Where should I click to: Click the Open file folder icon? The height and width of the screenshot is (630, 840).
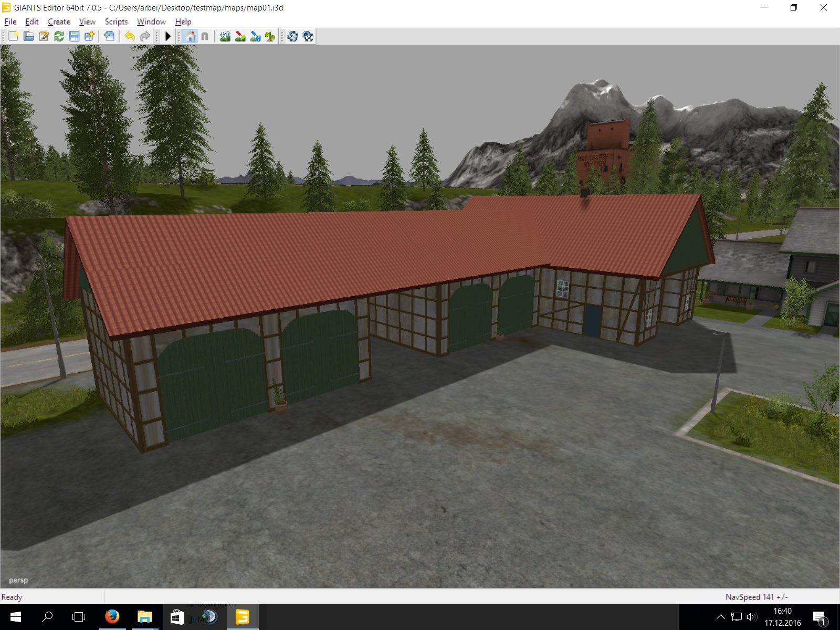pyautogui.click(x=29, y=36)
